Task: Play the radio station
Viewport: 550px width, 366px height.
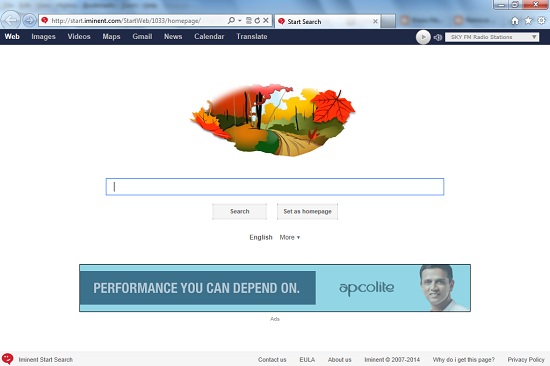Action: (x=423, y=37)
